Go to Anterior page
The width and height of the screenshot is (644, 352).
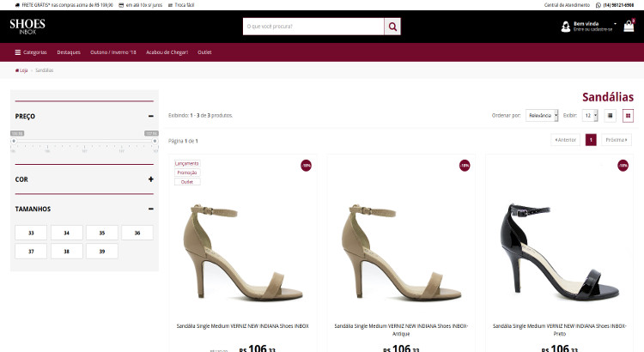tap(565, 140)
